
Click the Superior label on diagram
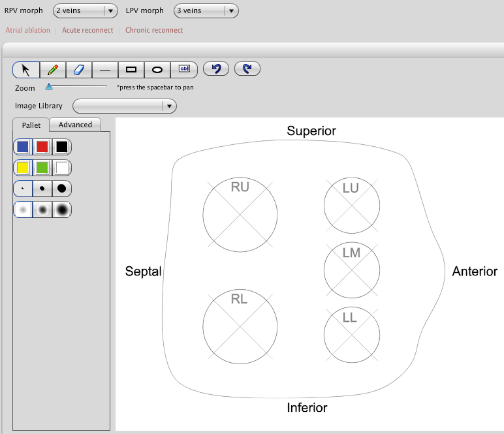[x=311, y=131]
